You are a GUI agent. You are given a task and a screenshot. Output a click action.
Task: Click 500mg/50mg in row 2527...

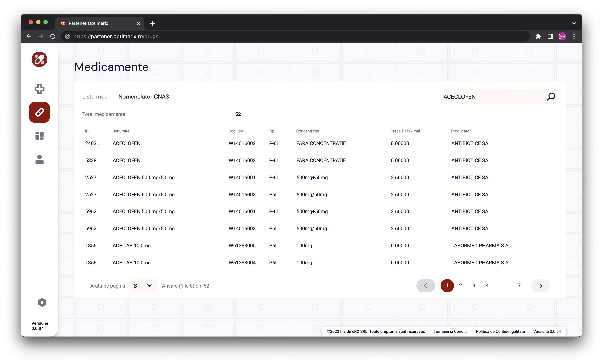click(x=312, y=194)
